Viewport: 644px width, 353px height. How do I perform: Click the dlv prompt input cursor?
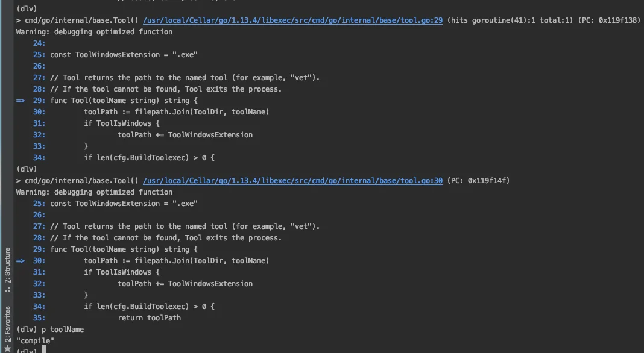coord(43,350)
